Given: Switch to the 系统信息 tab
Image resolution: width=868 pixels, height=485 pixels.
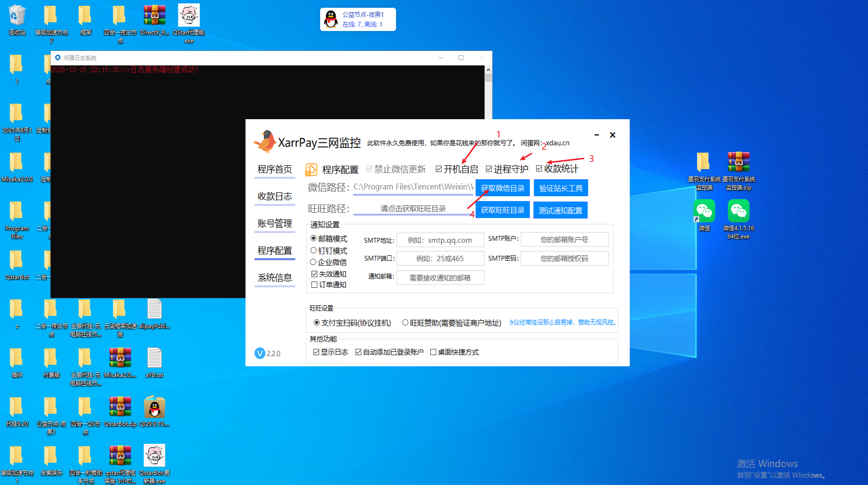Looking at the screenshot, I should pyautogui.click(x=274, y=278).
